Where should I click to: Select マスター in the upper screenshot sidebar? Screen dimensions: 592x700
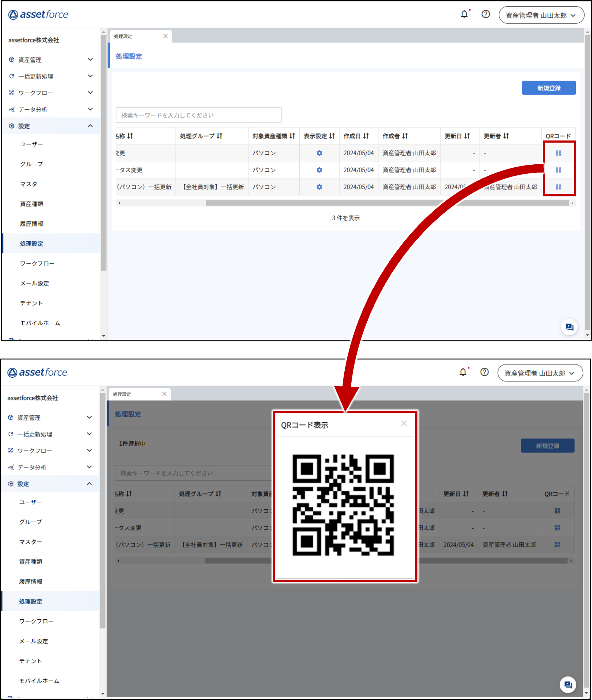point(31,184)
